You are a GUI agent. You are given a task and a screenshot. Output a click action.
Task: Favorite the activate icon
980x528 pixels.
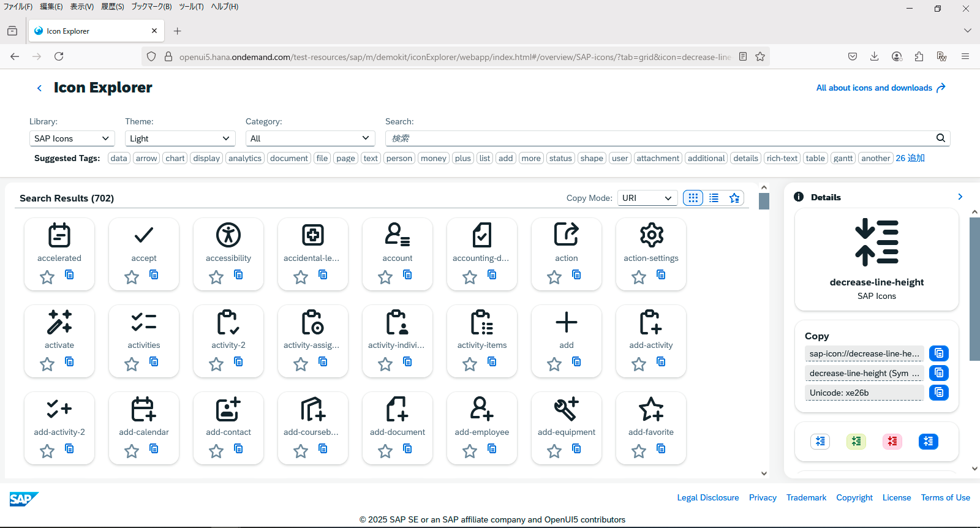click(47, 364)
